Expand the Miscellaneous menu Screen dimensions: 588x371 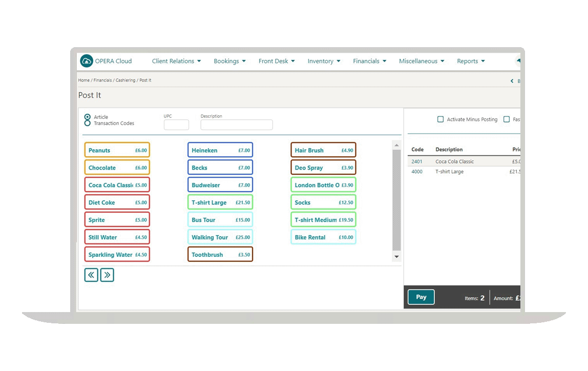click(422, 61)
